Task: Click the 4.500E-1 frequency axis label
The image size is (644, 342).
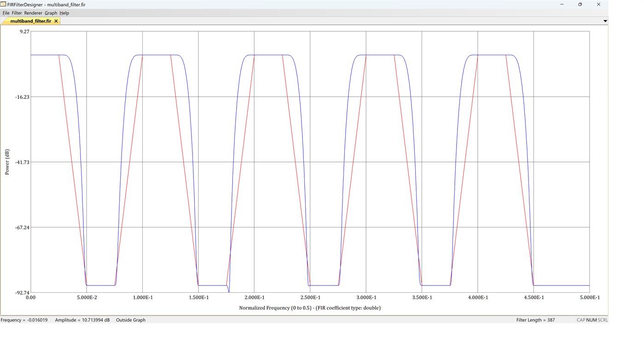Action: tap(534, 298)
